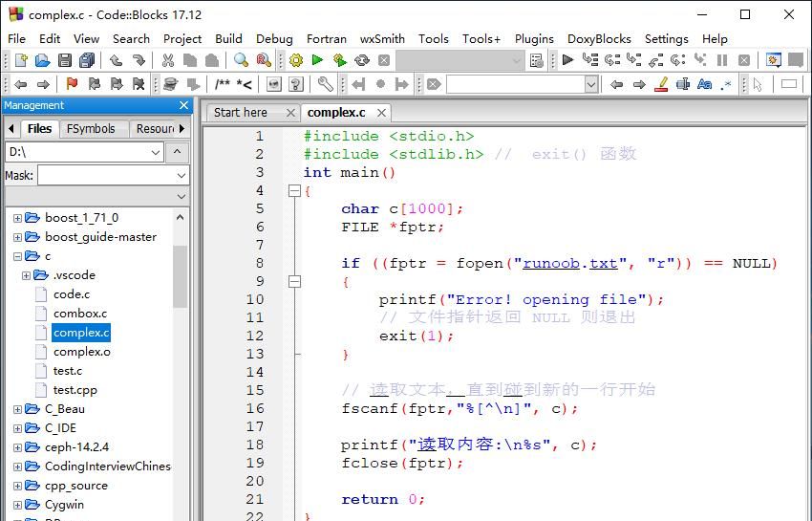Click the Build and run icon
The image size is (812, 521).
tap(340, 60)
